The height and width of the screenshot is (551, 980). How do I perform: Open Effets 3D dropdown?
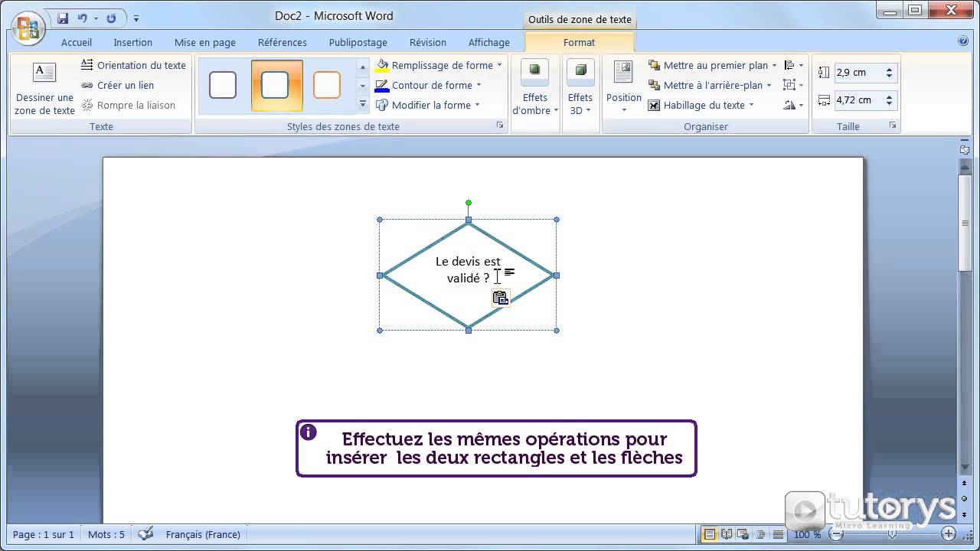580,104
